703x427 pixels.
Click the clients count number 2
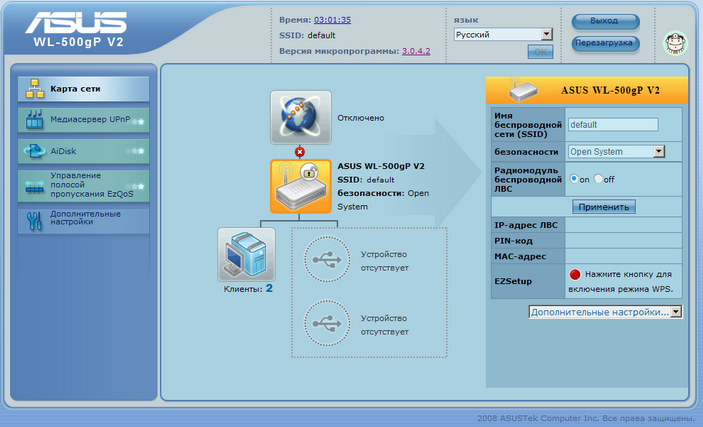(269, 288)
